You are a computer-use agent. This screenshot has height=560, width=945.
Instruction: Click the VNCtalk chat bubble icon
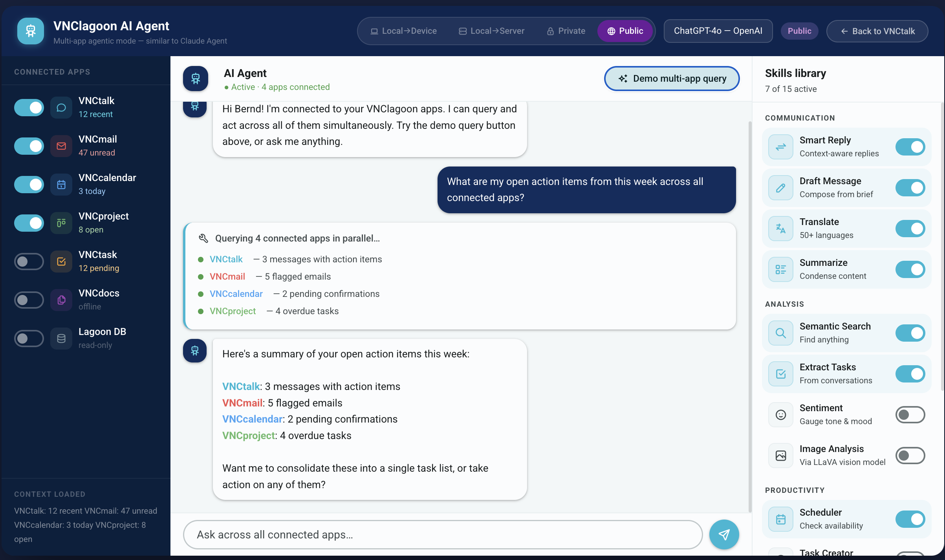pyautogui.click(x=61, y=108)
